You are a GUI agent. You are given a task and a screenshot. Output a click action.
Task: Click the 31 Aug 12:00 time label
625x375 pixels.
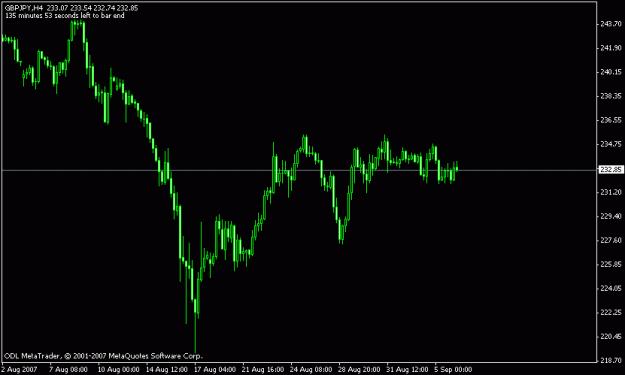coord(407,369)
